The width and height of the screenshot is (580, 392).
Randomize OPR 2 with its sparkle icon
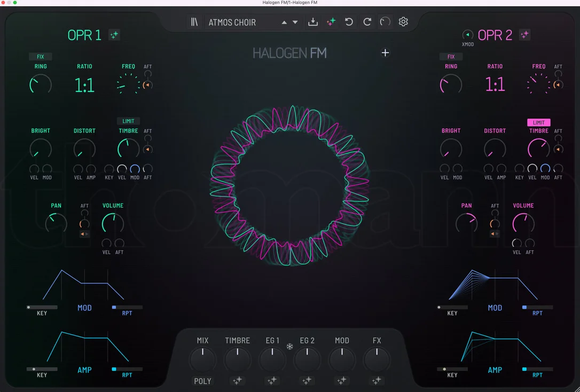point(524,35)
